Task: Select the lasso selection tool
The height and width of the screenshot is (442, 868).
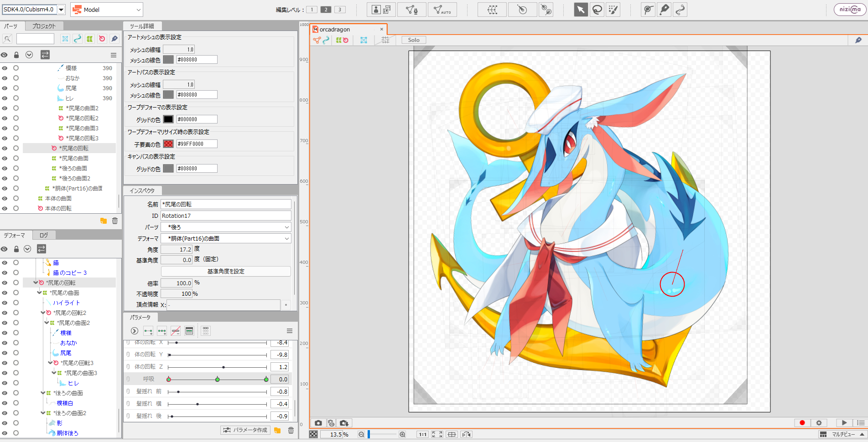Action: pyautogui.click(x=597, y=10)
